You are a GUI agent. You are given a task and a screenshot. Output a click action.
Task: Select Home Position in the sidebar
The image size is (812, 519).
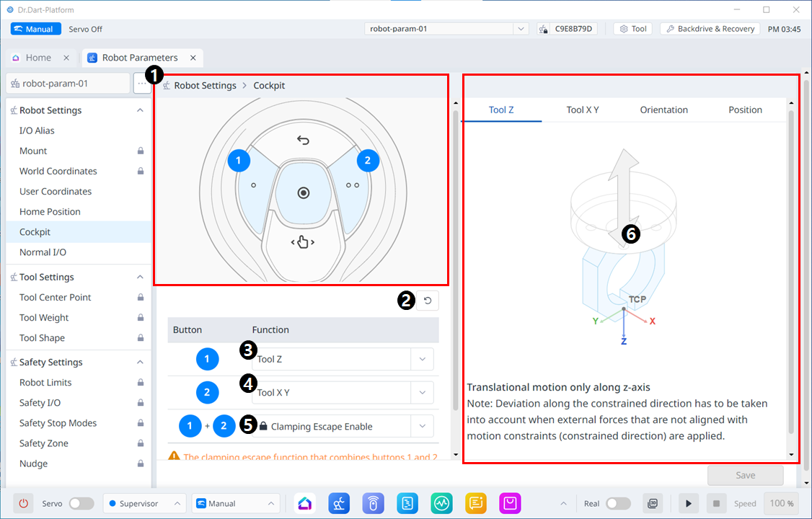point(50,212)
